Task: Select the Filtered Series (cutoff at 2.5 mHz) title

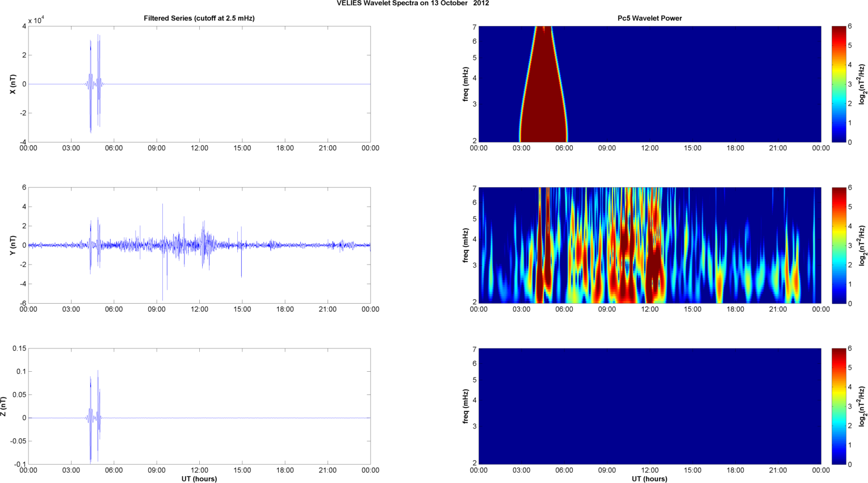Action: 199,18
